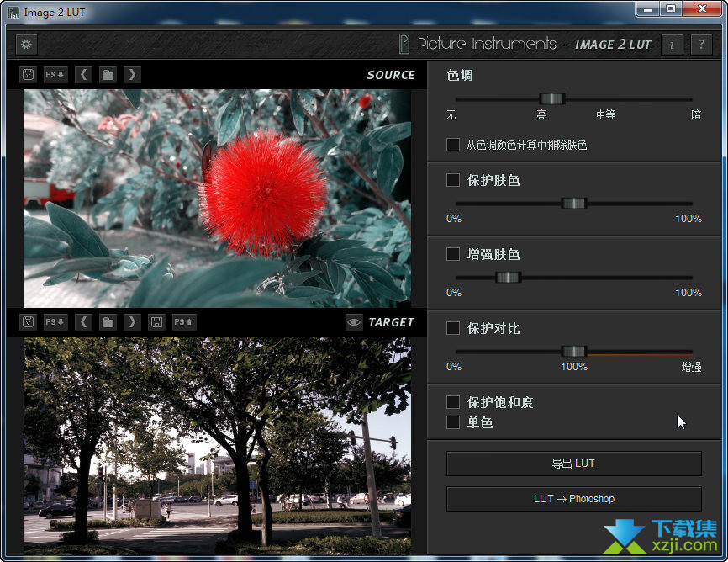Viewport: 728px width, 562px height.
Task: Click the 色调 slider handle
Action: pyautogui.click(x=552, y=98)
